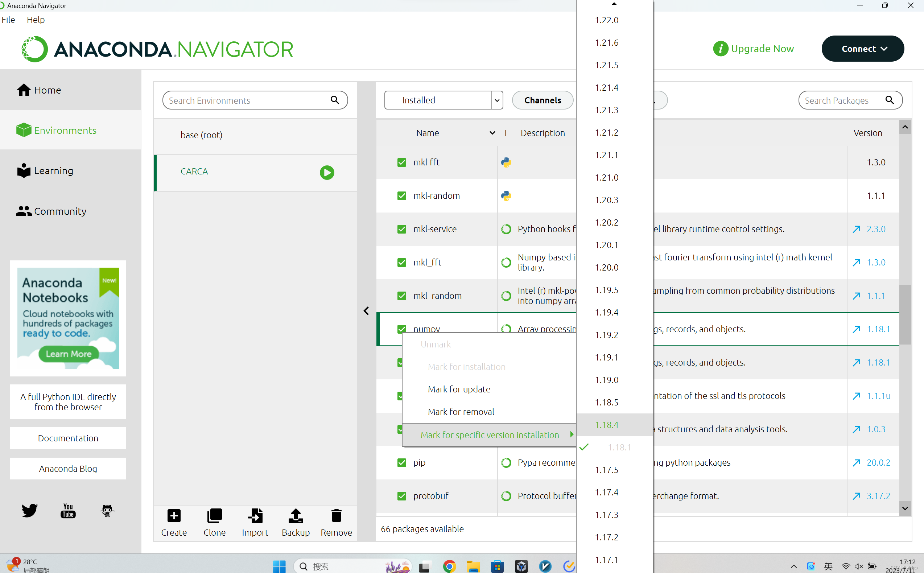Click the Remove environment trash icon

336,516
